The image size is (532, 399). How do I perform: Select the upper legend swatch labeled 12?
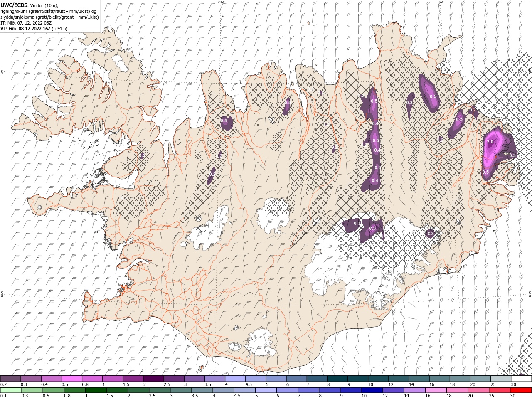coord(399,379)
